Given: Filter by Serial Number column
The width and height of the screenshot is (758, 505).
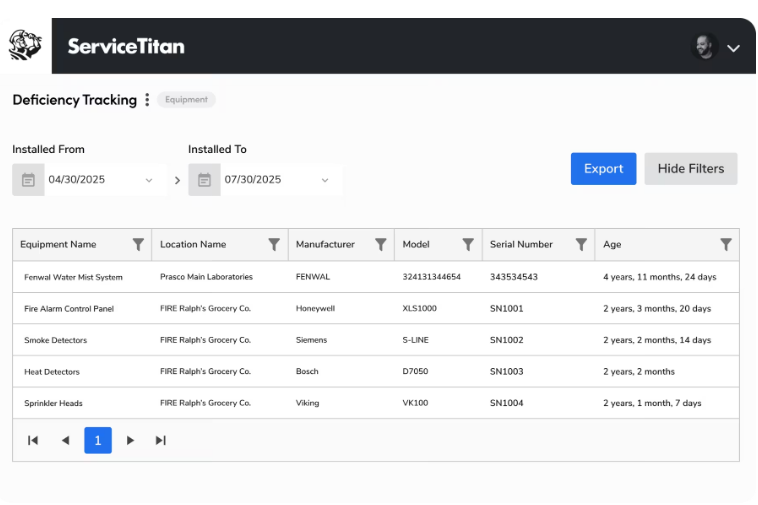Looking at the screenshot, I should [x=581, y=245].
